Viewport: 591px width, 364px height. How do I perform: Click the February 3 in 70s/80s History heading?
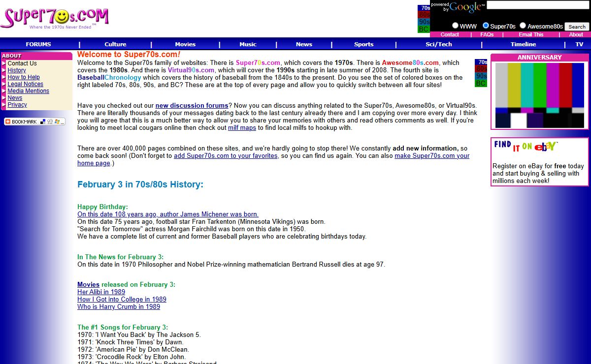[x=140, y=184]
